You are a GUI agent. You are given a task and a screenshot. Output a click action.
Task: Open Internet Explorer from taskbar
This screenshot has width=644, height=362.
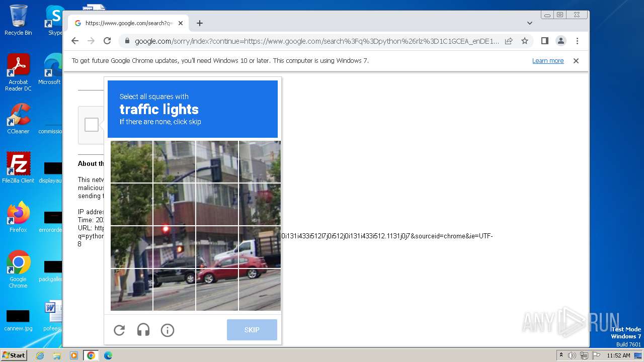pyautogui.click(x=40, y=355)
